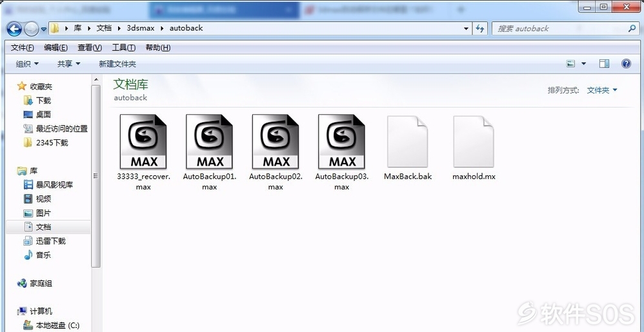Click the AutoBackup01.max filename label
Image resolution: width=644 pixels, height=332 pixels.
pos(210,181)
